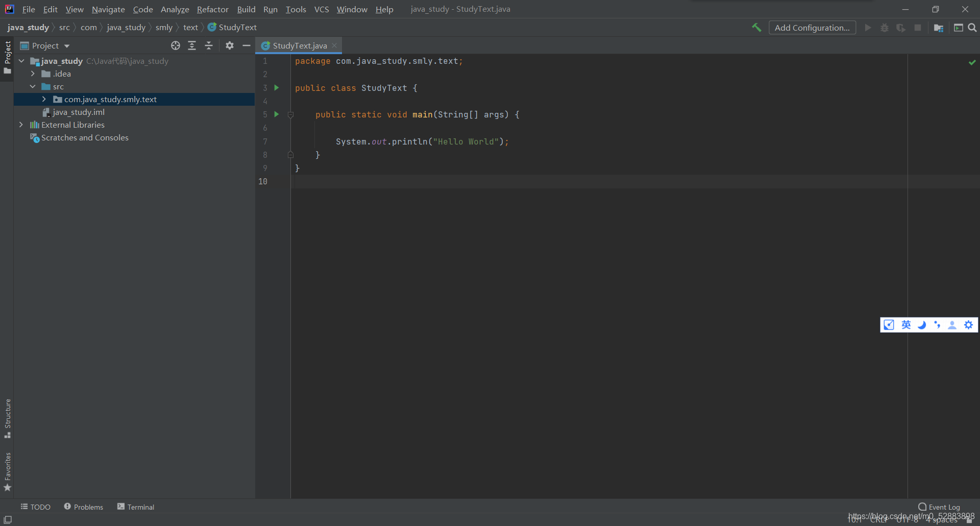This screenshot has height=526, width=980.
Task: Open the File menu
Action: coord(29,9)
